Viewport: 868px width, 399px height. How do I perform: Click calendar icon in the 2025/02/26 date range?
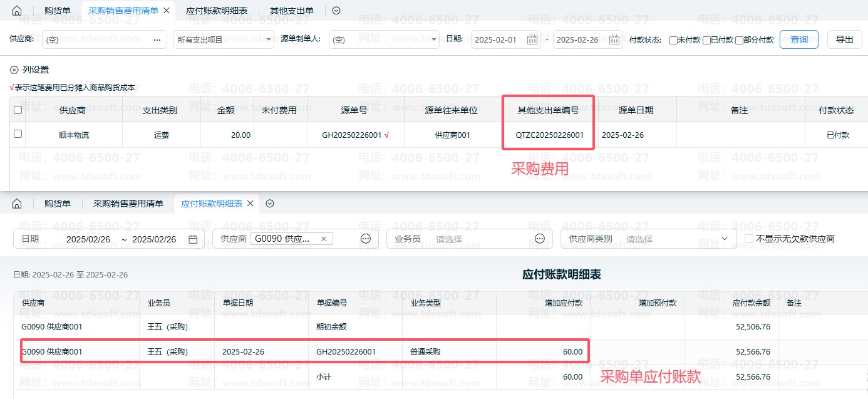pos(193,239)
